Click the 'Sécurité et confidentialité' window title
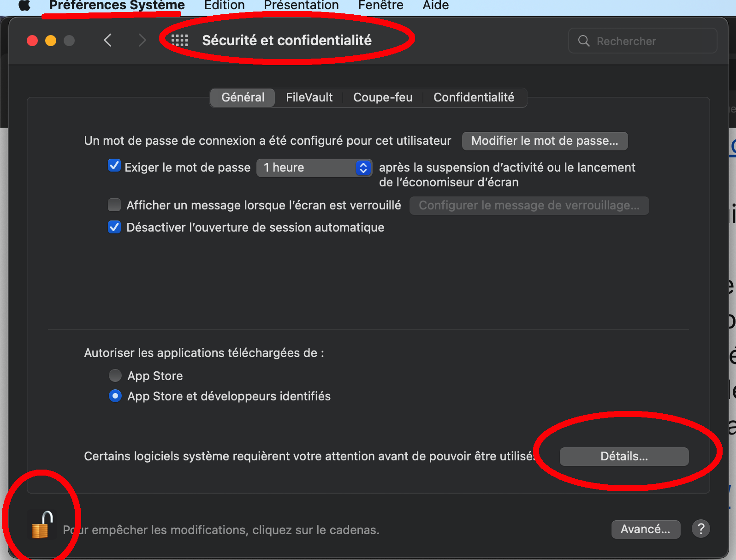The image size is (736, 560). [x=287, y=41]
